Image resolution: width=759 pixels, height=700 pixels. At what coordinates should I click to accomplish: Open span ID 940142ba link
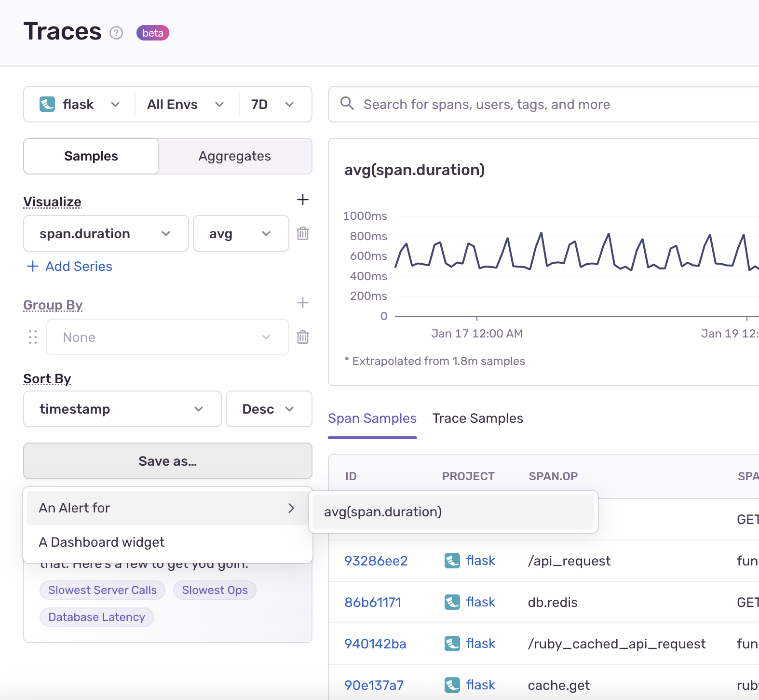(x=375, y=644)
